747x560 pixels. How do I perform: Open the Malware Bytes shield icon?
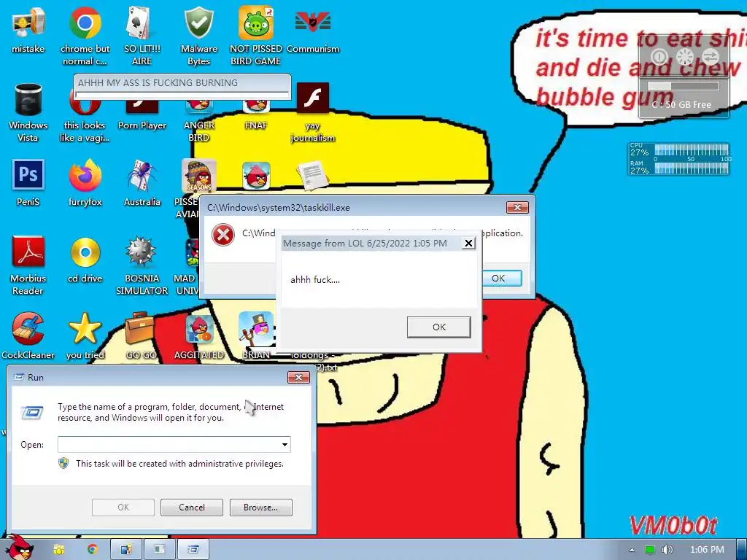point(198,36)
